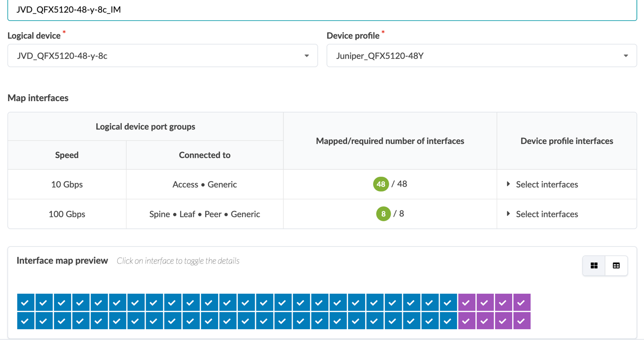The height and width of the screenshot is (340, 644).
Task: Open the Logical device dropdown
Action: [162, 56]
